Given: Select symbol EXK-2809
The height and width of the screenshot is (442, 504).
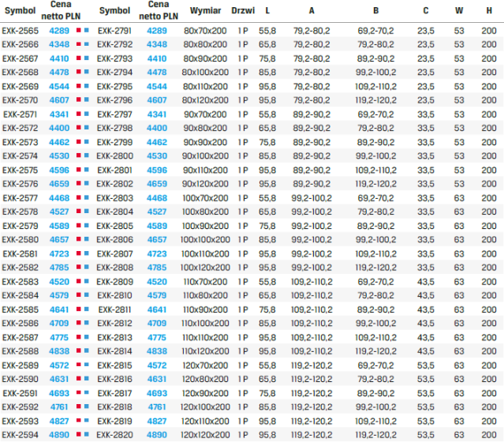Looking at the screenshot, I should pos(114,282).
